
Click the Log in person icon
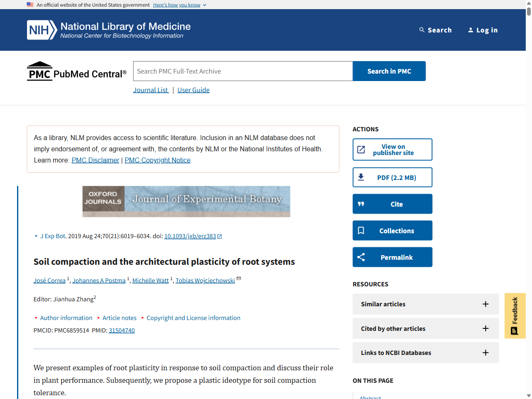coord(470,30)
